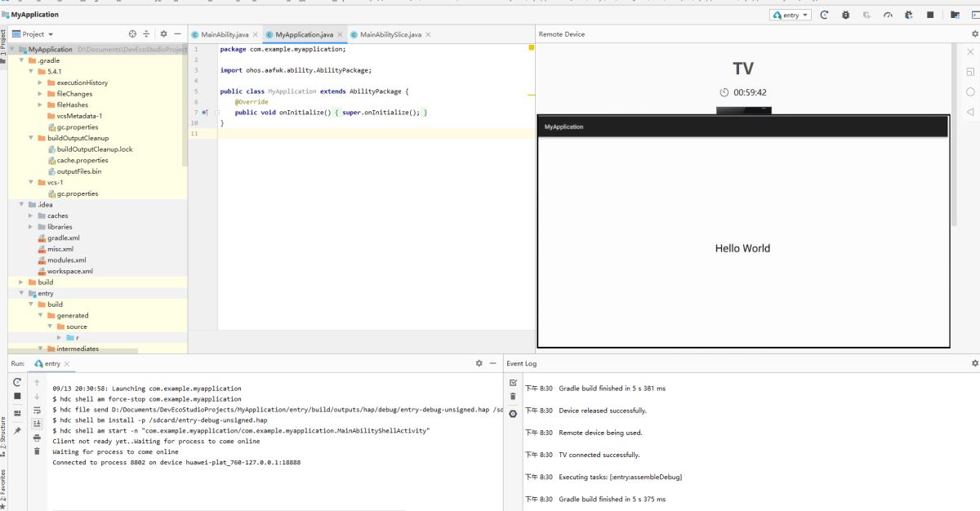The height and width of the screenshot is (511, 980).
Task: Click the Hello World text in device preview
Action: pos(742,248)
